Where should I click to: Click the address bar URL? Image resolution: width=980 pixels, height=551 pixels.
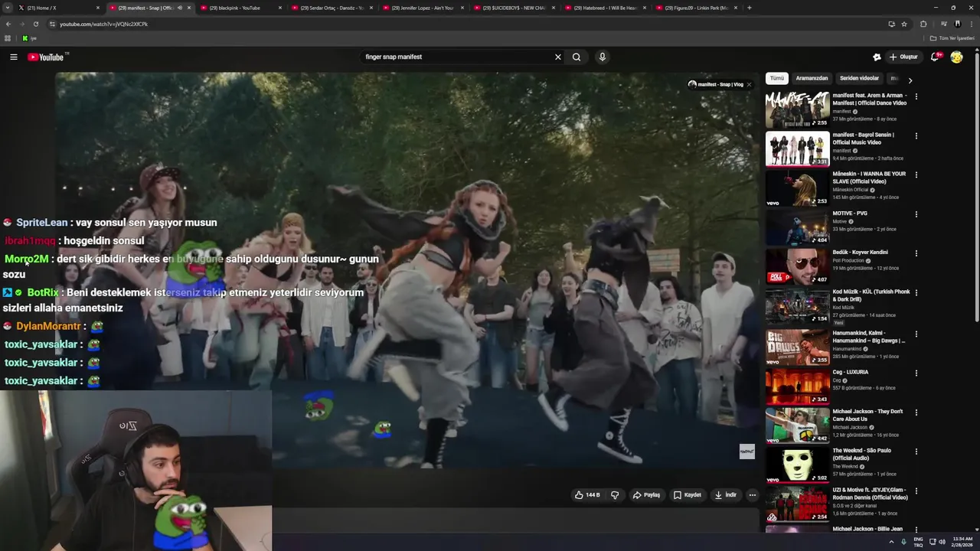103,24
